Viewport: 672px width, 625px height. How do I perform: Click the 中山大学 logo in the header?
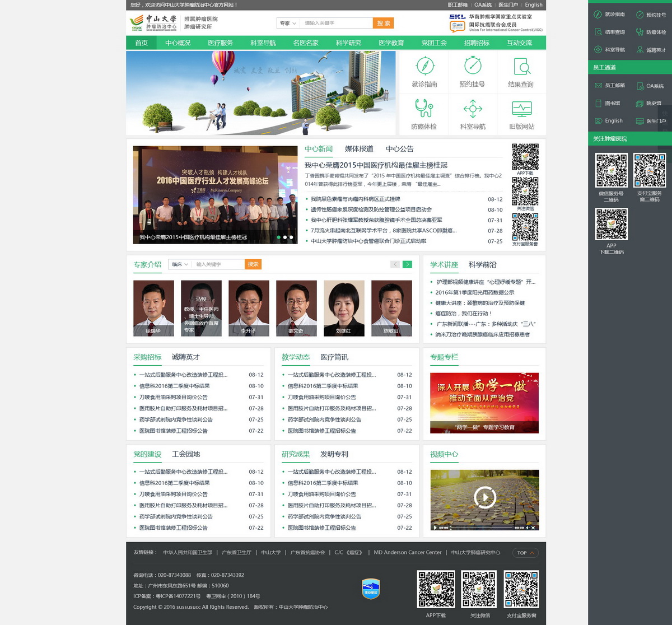[x=153, y=23]
